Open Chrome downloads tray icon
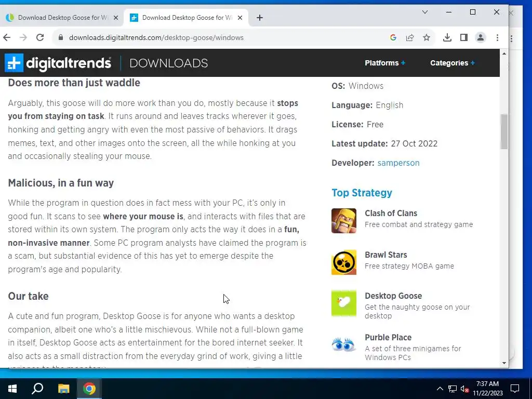This screenshot has width=532, height=399. [x=447, y=37]
